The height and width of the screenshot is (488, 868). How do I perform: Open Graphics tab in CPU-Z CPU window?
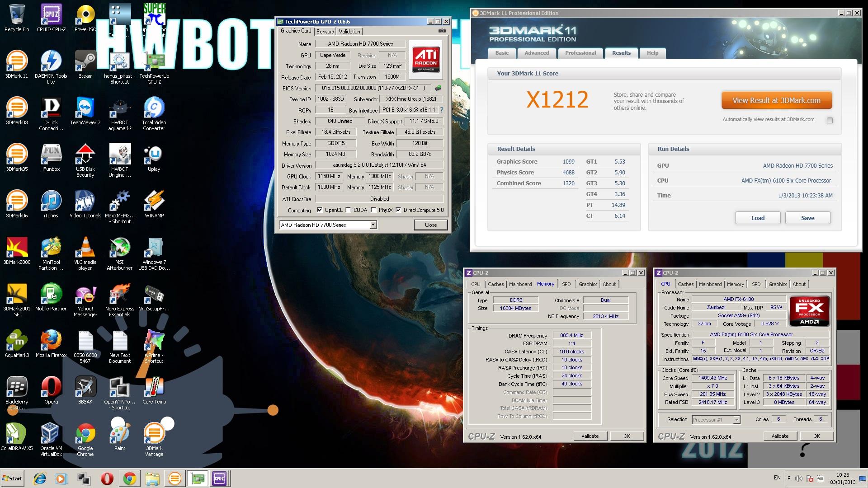(778, 284)
